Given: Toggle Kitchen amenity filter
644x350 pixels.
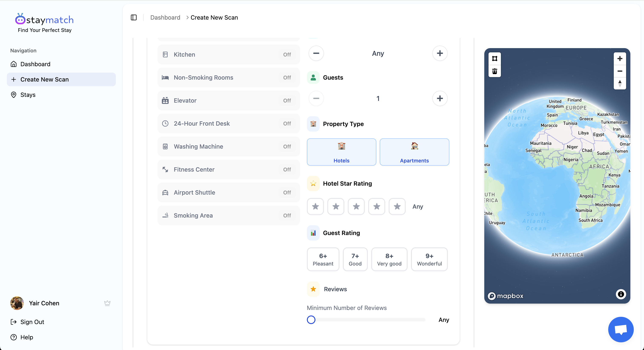Looking at the screenshot, I should tap(229, 54).
